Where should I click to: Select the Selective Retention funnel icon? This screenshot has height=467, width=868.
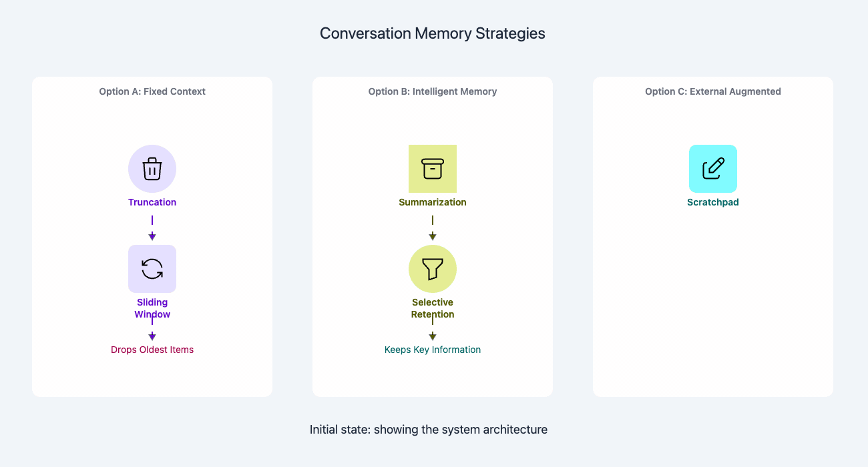433,269
